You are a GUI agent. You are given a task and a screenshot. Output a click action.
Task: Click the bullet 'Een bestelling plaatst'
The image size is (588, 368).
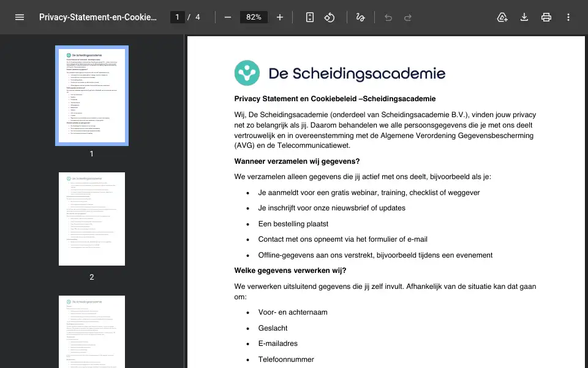pos(293,224)
